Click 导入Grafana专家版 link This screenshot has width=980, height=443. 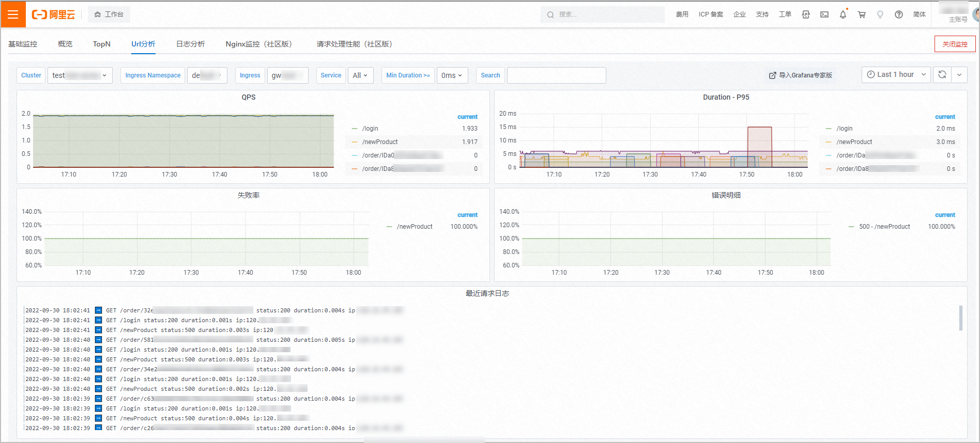[801, 75]
